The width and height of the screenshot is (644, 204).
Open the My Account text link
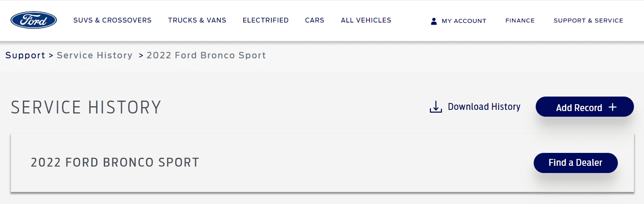pos(464,21)
